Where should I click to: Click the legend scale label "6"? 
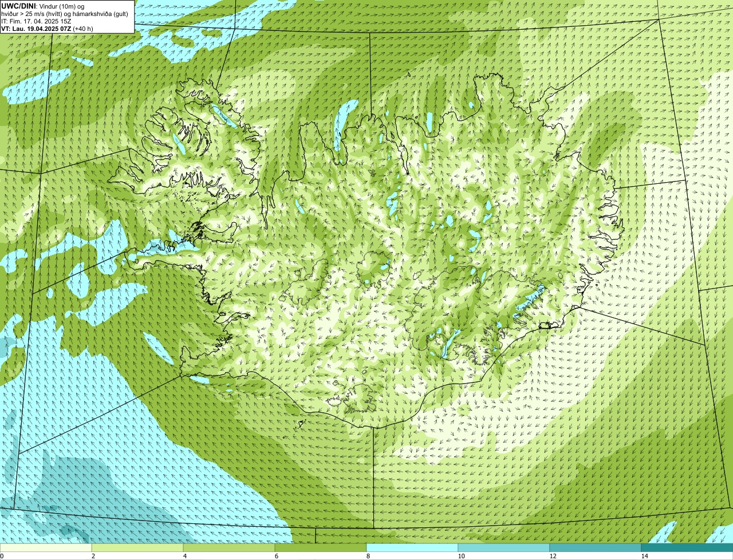(x=276, y=556)
